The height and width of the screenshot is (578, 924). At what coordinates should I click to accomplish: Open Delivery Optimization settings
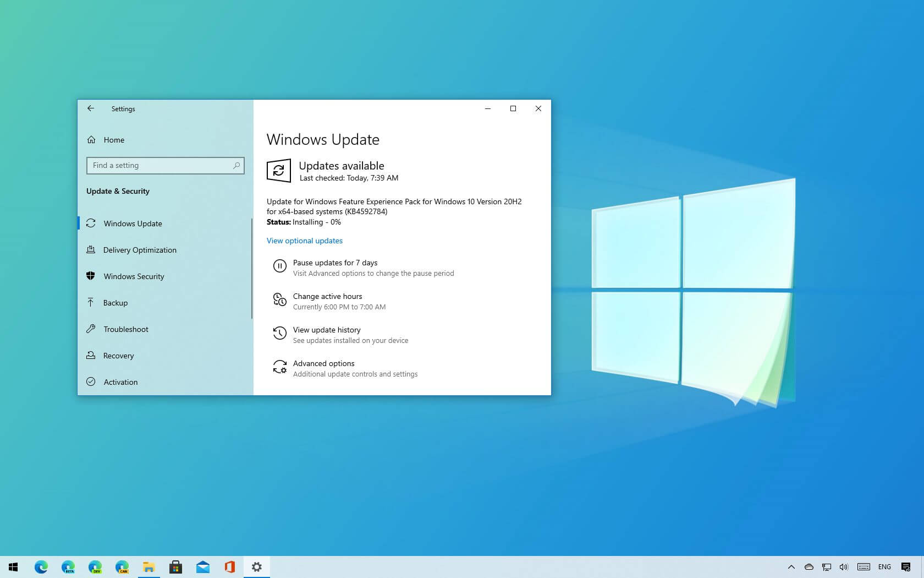coord(165,250)
